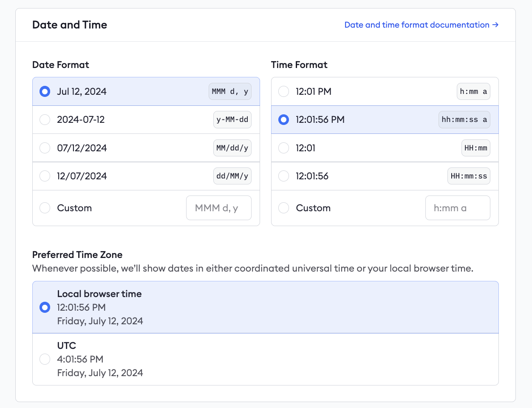532x408 pixels.
Task: Pick the 12/07/2024 date format
Action: tap(45, 176)
